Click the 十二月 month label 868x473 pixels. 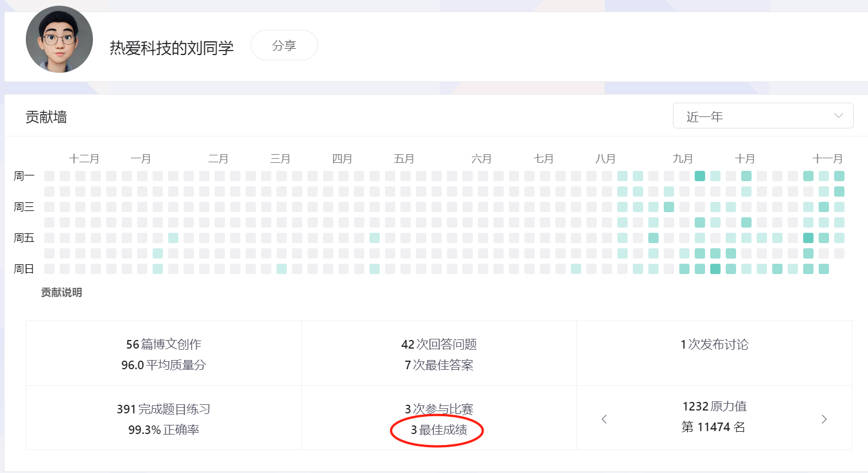point(84,159)
